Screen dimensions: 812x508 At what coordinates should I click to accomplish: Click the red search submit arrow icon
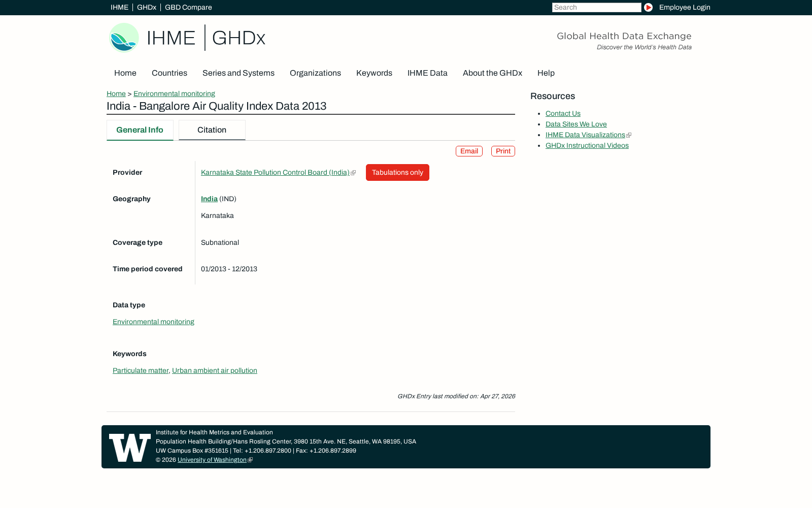point(648,7)
